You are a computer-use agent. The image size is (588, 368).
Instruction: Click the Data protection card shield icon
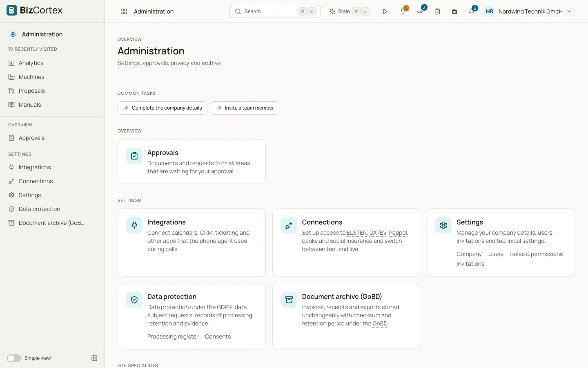[x=134, y=300]
